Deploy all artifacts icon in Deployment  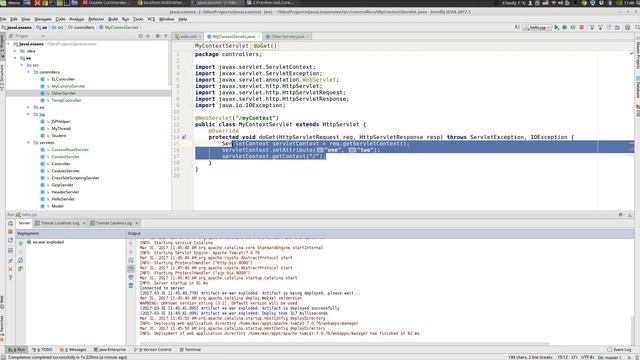(x=20, y=243)
